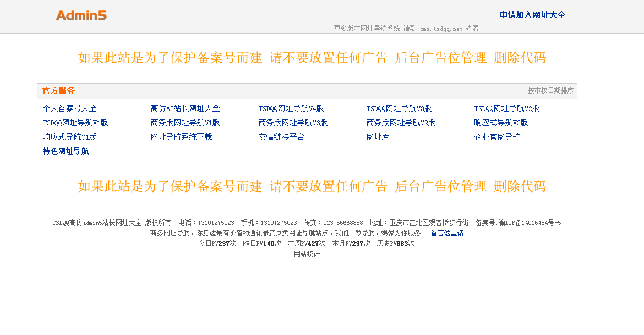Open 网址导航系统下载
Viewport: 644px width, 335px height.
182,137
